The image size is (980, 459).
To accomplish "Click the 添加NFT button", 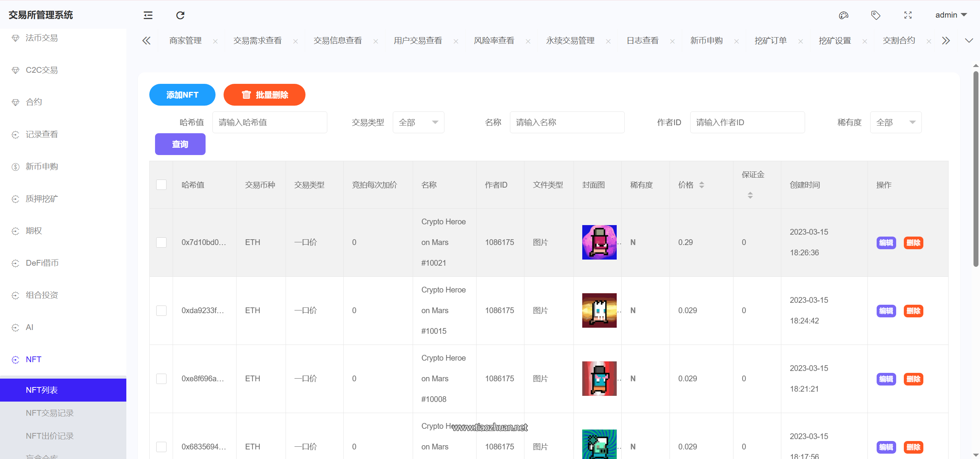I will [182, 95].
